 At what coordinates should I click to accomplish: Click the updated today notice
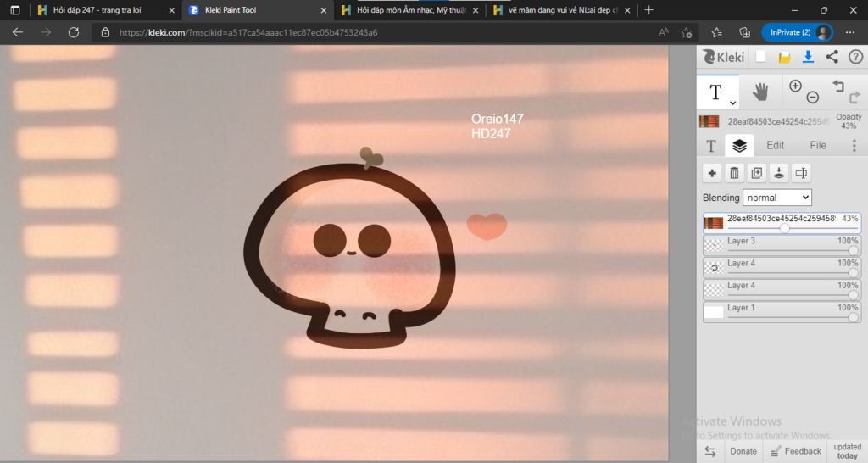click(847, 451)
